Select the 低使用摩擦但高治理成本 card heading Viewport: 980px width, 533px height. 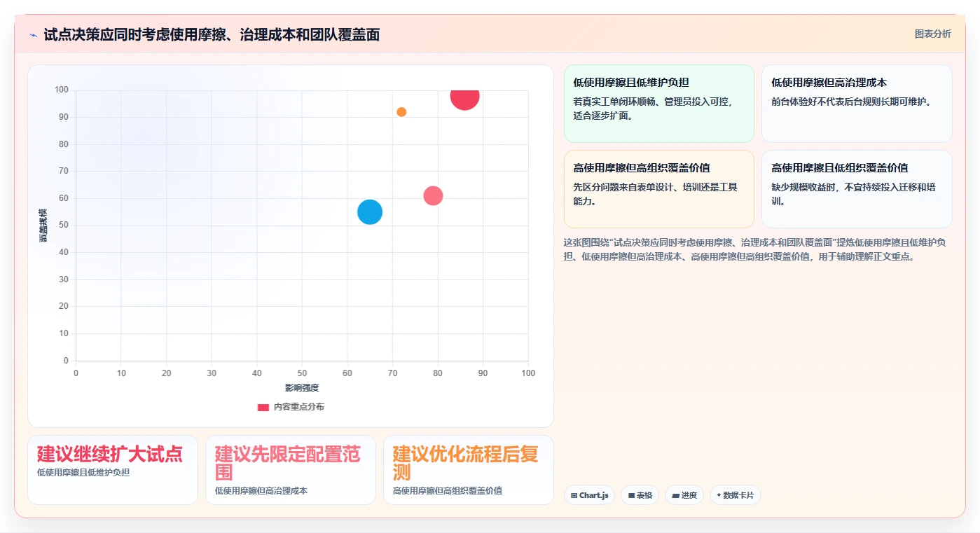pyautogui.click(x=829, y=83)
